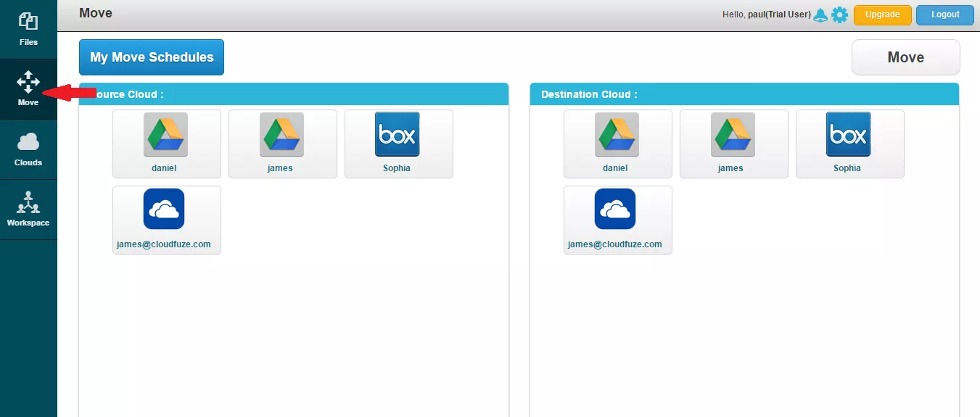
Task: Select daniel Google Drive in Destination Cloud
Action: pos(618,144)
